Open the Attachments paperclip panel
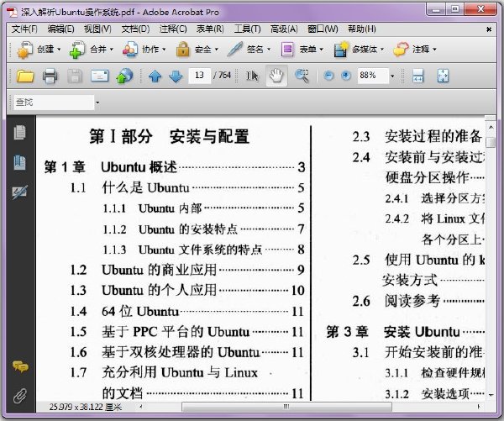This screenshot has width=504, height=421. point(20,396)
